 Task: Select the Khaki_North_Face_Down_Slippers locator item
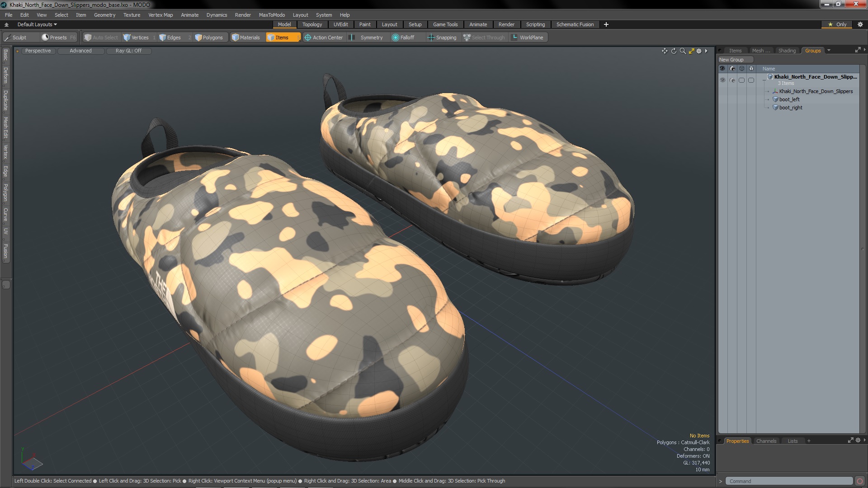tap(816, 91)
